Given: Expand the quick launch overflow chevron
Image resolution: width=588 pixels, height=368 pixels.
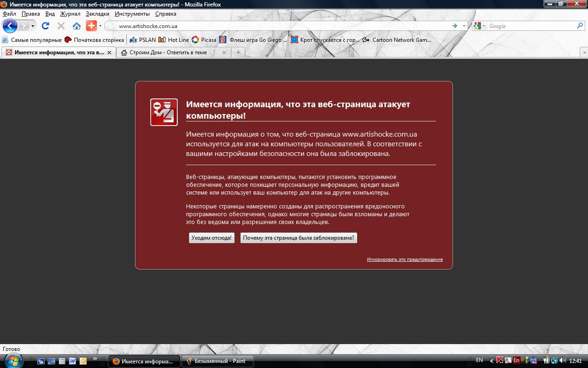Looking at the screenshot, I should (95, 359).
